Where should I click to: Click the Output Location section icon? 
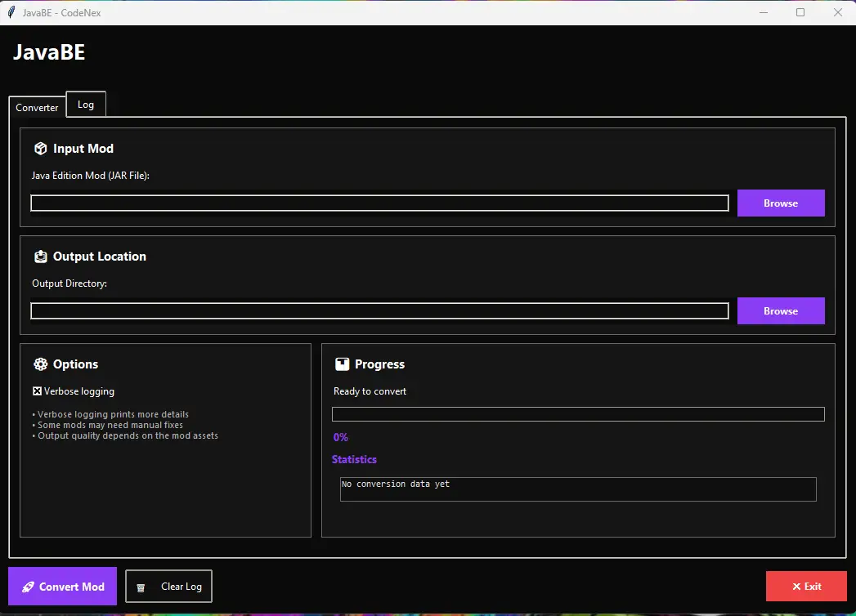pos(40,257)
